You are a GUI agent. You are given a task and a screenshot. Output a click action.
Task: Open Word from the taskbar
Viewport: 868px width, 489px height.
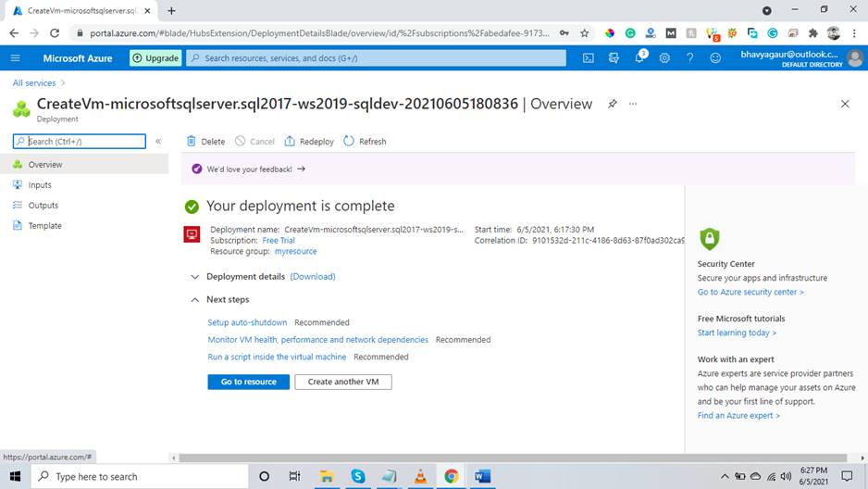(x=482, y=476)
